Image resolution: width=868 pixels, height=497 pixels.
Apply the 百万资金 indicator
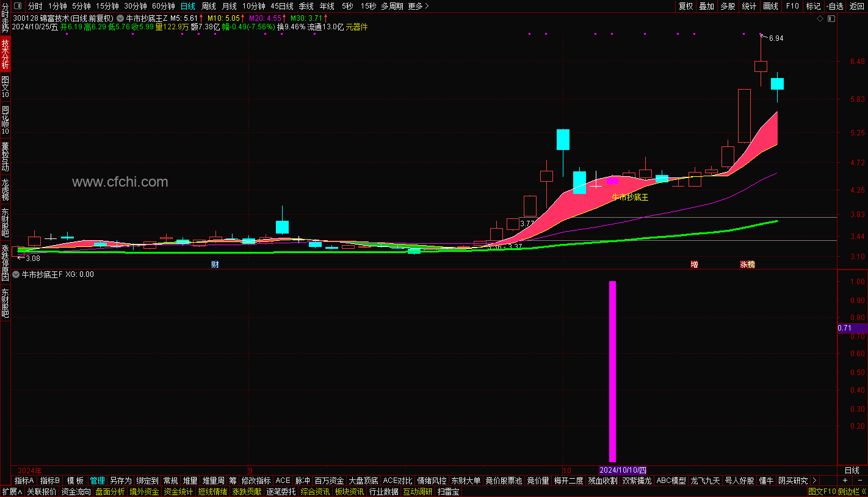tap(329, 481)
